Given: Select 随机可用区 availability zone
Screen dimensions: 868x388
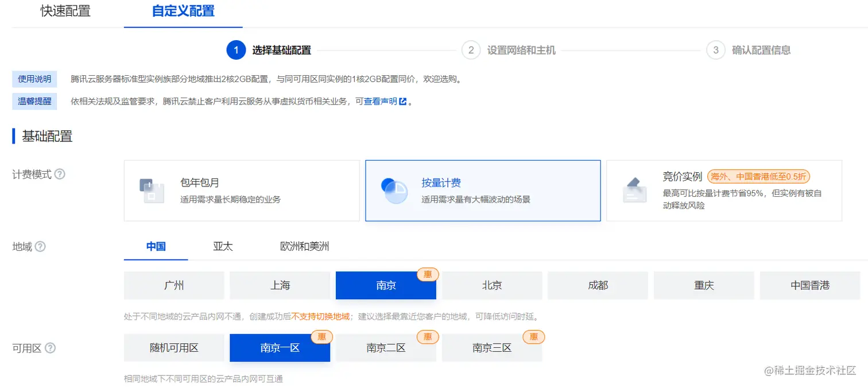Looking at the screenshot, I should pos(174,348).
